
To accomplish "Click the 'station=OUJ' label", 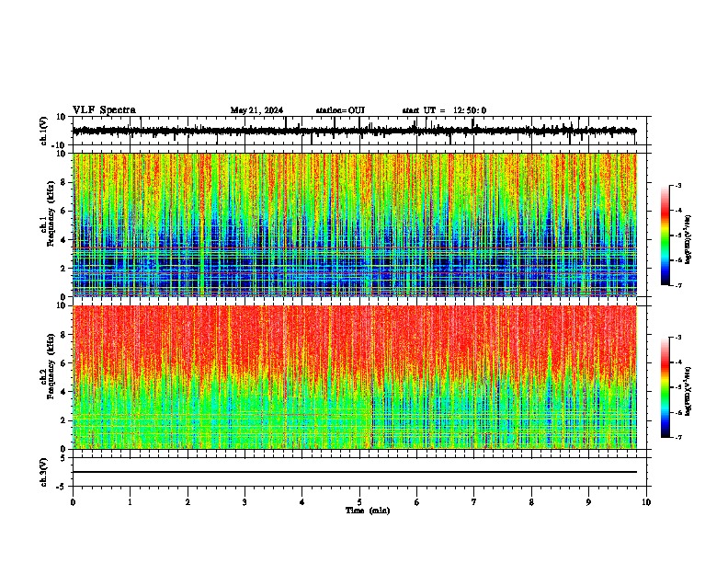I will point(340,110).
